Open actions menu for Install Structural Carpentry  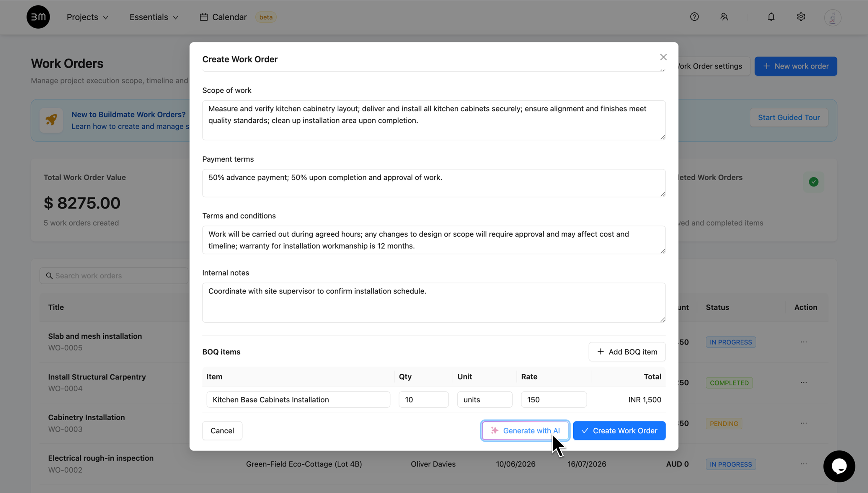click(804, 383)
